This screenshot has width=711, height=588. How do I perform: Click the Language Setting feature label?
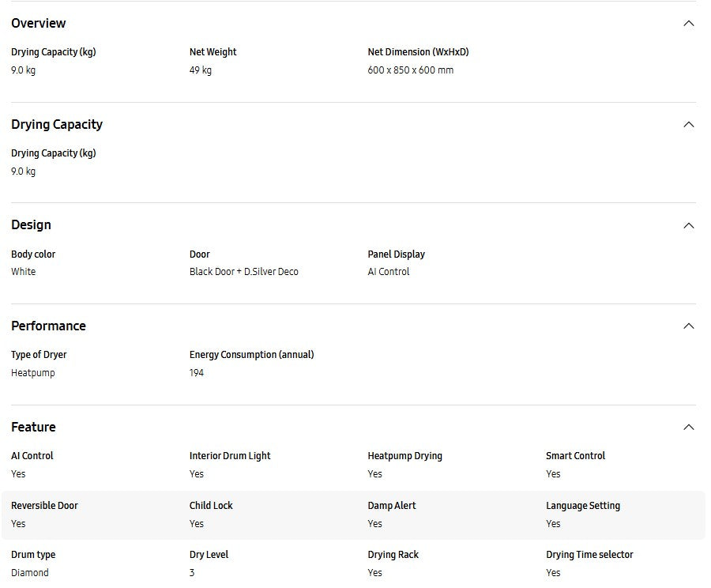coord(582,506)
